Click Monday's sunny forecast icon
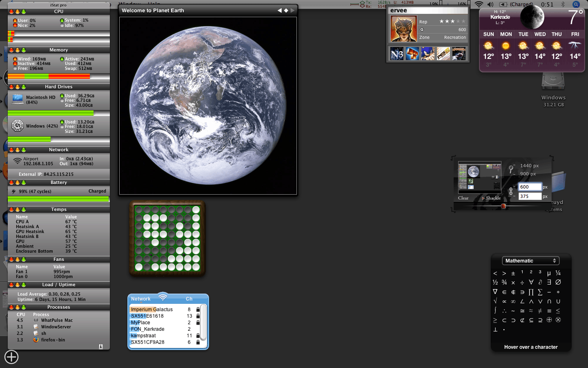The width and height of the screenshot is (588, 368). pos(506,45)
